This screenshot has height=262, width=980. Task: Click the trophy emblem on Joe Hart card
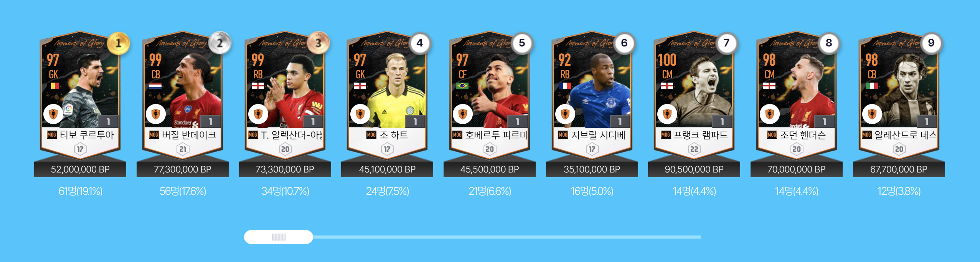[360, 114]
